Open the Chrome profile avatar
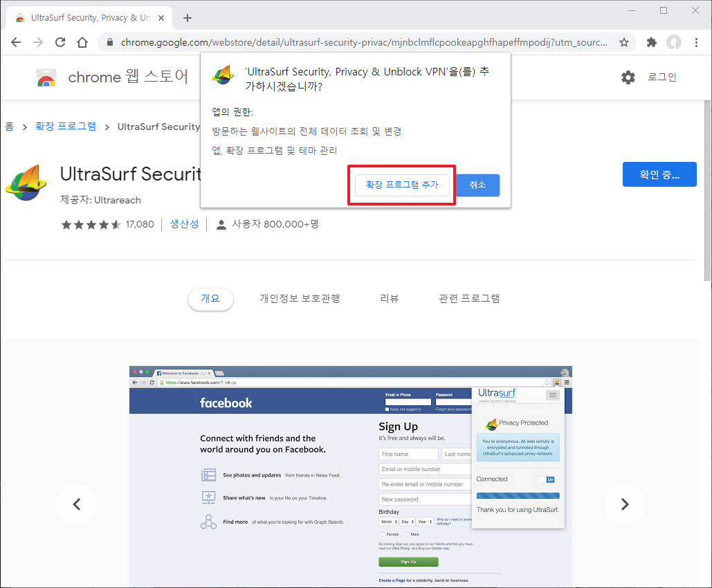This screenshot has width=712, height=588. [674, 42]
